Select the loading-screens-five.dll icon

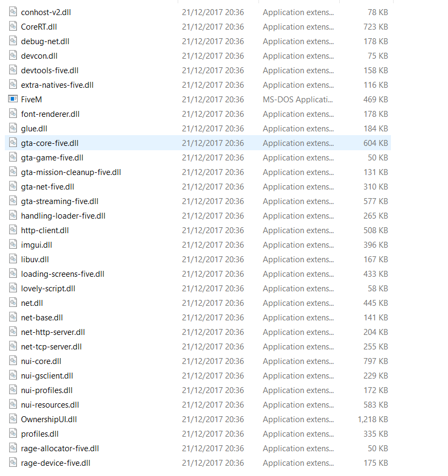point(13,274)
